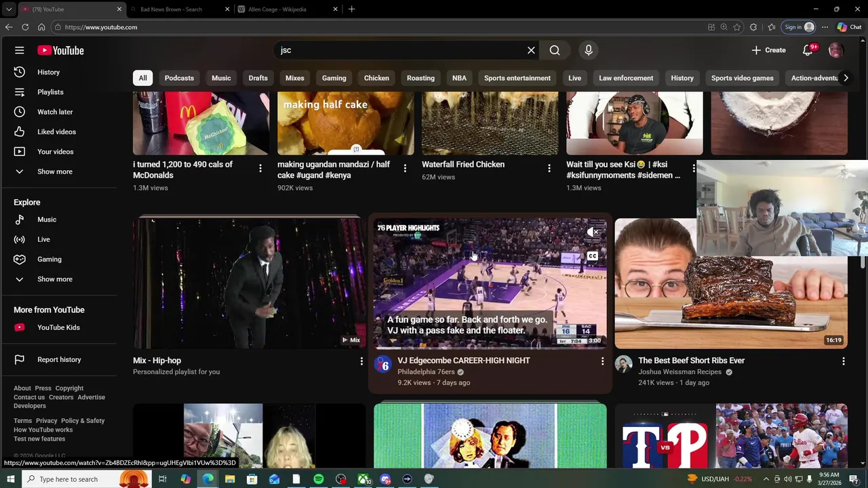
Task: Select the Law enforcement filter chip
Action: tap(626, 78)
